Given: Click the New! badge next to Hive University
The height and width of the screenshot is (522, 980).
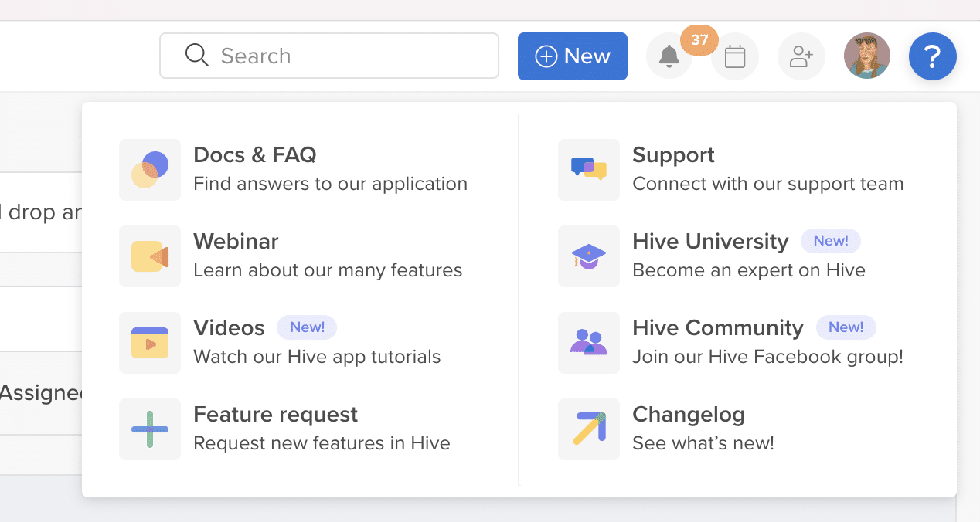Looking at the screenshot, I should coord(830,241).
